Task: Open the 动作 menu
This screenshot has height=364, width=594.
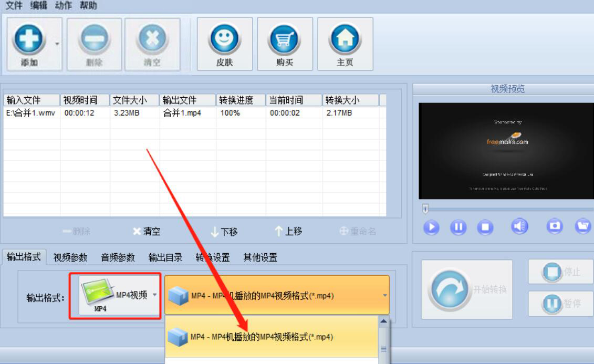Action: tap(63, 5)
